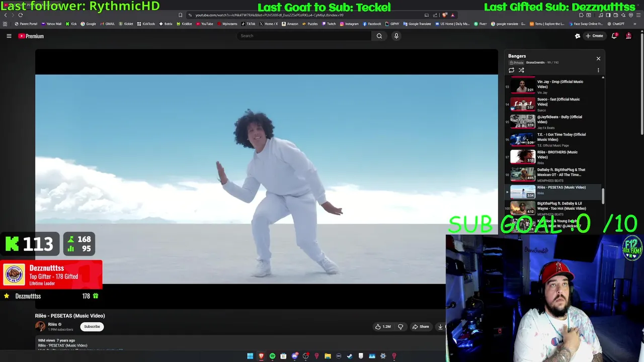644x362 pixels.
Task: Play @JayfkBeats - Bully from playlist
Action: (553, 122)
